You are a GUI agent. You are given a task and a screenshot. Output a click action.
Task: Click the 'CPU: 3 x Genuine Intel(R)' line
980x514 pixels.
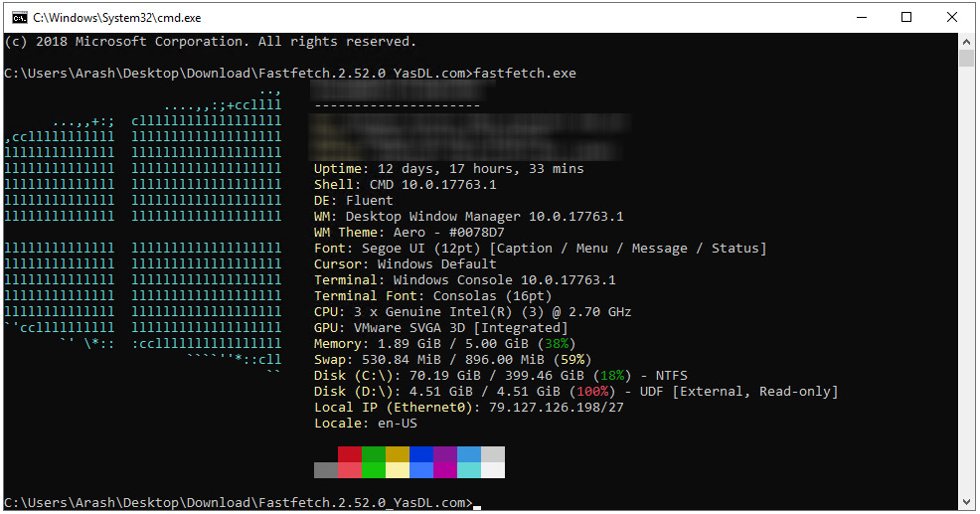(x=472, y=312)
